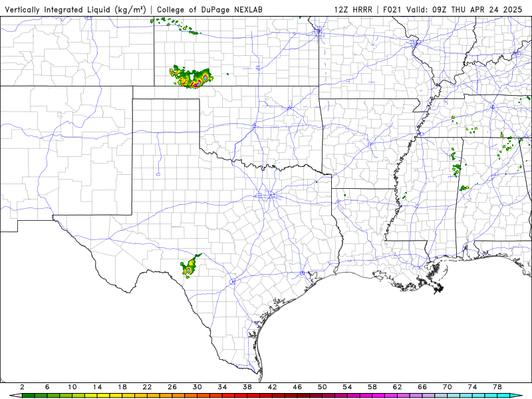Click the "12Z HRRR" model run text
The height and width of the screenshot is (399, 532).
coord(353,9)
